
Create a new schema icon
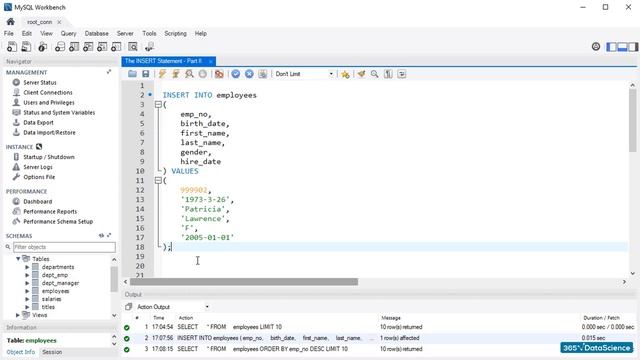click(x=60, y=47)
